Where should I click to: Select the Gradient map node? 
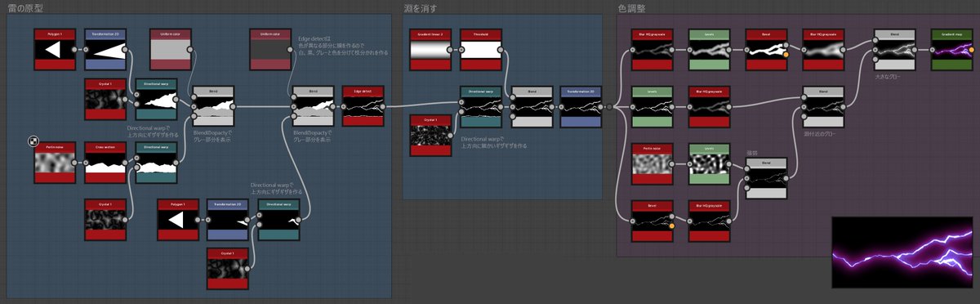click(x=951, y=49)
